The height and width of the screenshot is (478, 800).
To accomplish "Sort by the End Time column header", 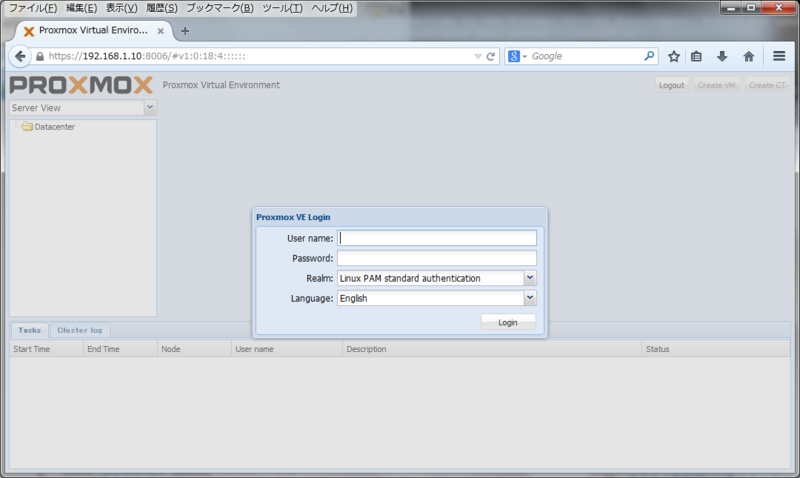I will pos(120,349).
